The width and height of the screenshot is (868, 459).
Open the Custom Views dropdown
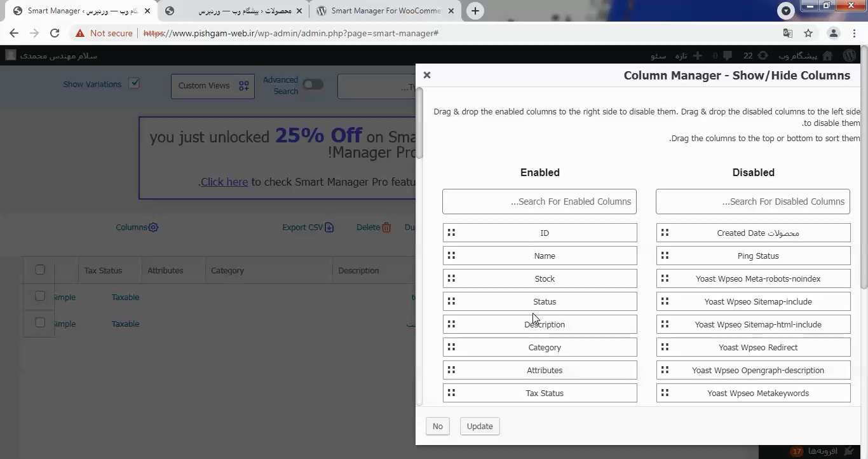[213, 86]
